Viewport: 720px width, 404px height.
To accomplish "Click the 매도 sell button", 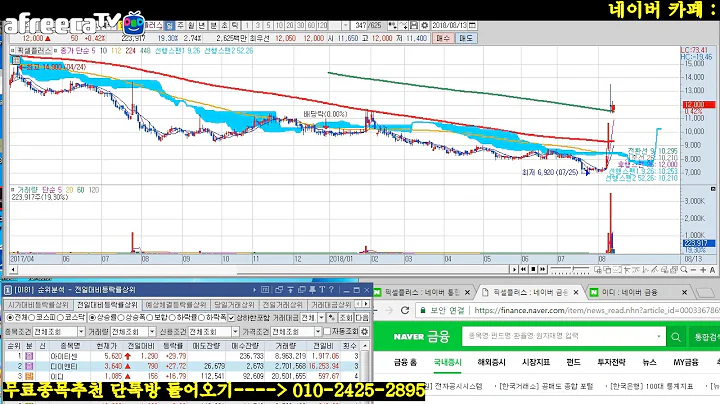I will 466,38.
